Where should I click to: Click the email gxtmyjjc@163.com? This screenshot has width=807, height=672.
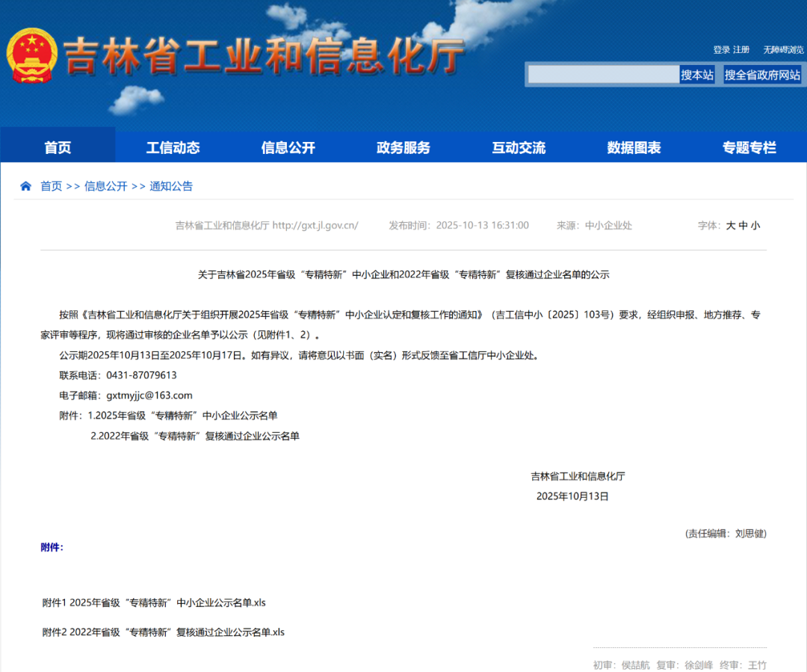tap(149, 395)
